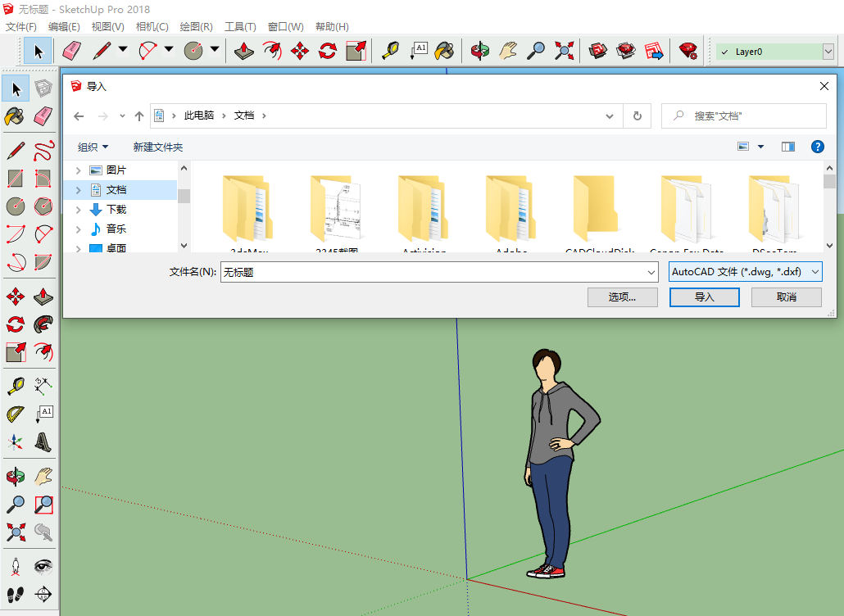
Task: Click 新建文件夹 new folder button
Action: (157, 147)
